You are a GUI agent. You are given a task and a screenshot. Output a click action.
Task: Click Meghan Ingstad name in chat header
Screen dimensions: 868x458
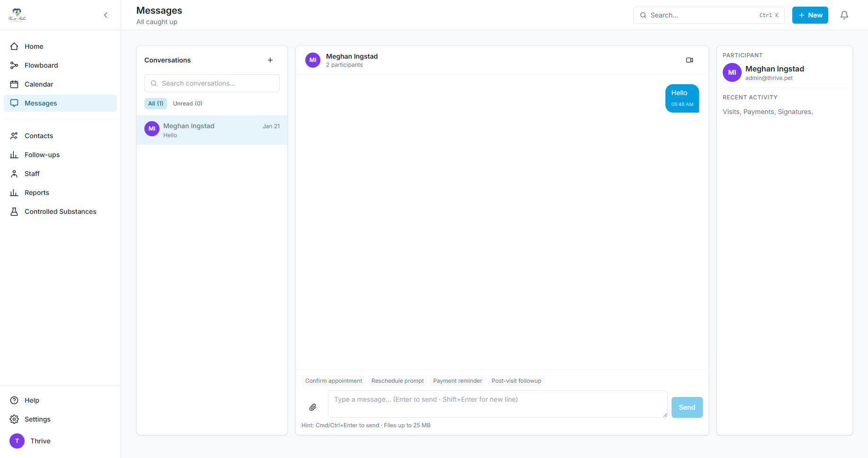(x=352, y=56)
